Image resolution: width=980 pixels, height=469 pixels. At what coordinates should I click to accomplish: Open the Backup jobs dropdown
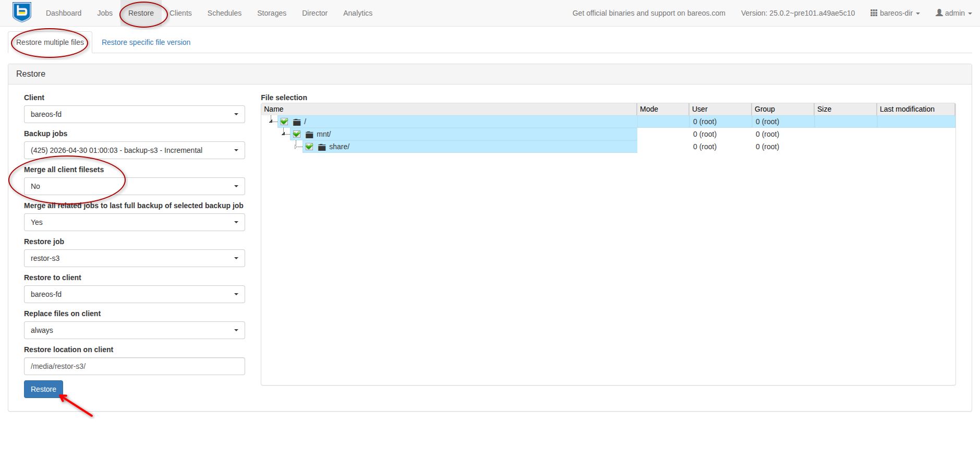pyautogui.click(x=135, y=150)
